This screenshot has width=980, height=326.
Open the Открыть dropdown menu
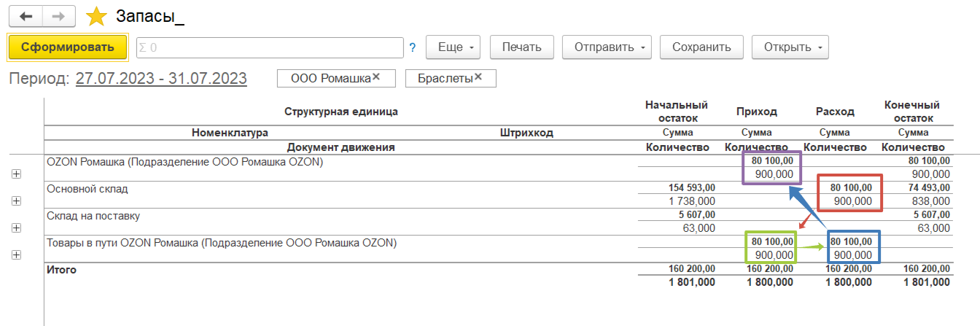tap(790, 47)
